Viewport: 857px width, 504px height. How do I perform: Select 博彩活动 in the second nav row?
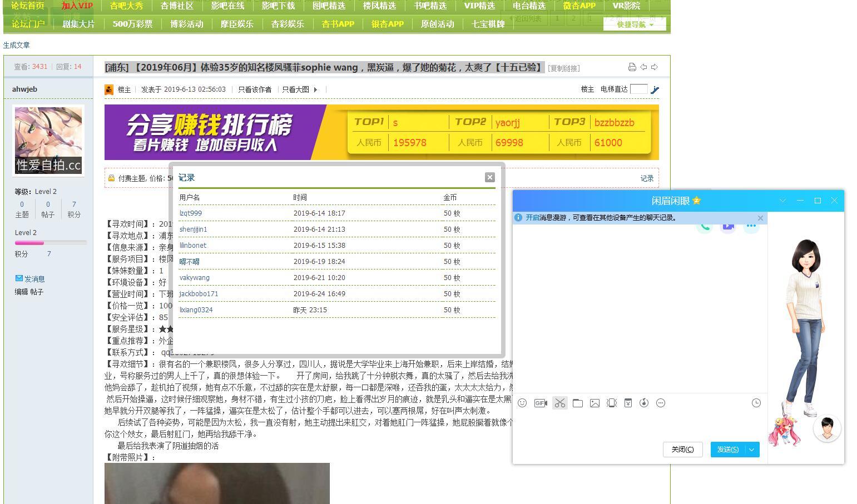pos(186,24)
